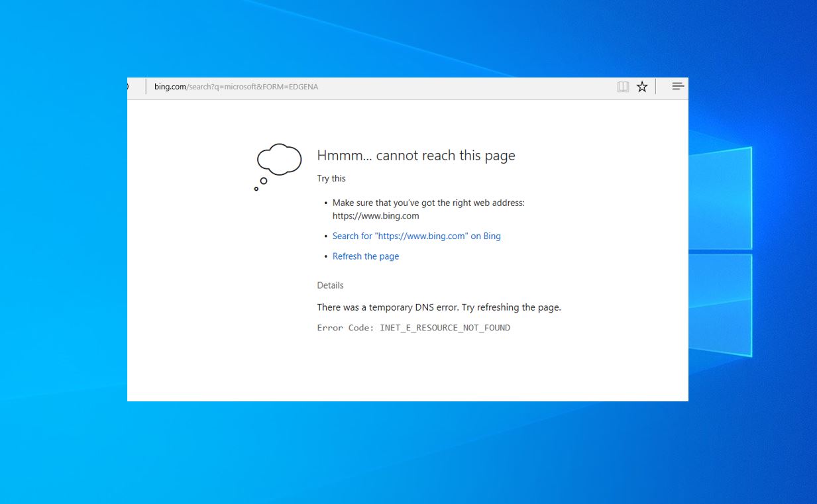Open 'Search for https://www.bing.com on Bing' link

pos(417,236)
